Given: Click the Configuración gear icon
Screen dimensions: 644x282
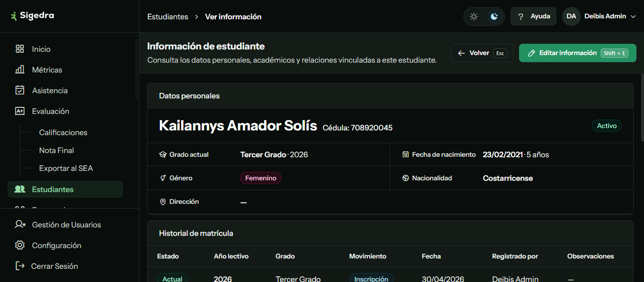Looking at the screenshot, I should tap(20, 245).
